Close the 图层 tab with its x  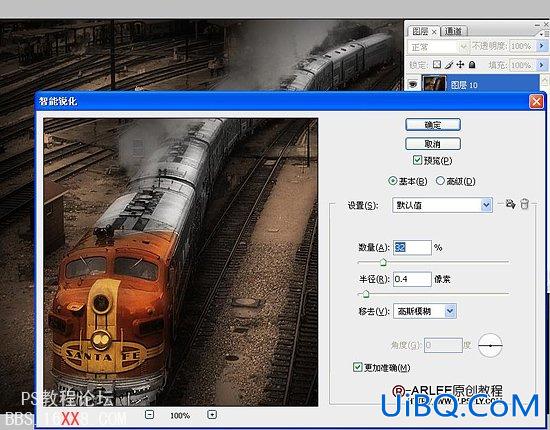click(434, 32)
